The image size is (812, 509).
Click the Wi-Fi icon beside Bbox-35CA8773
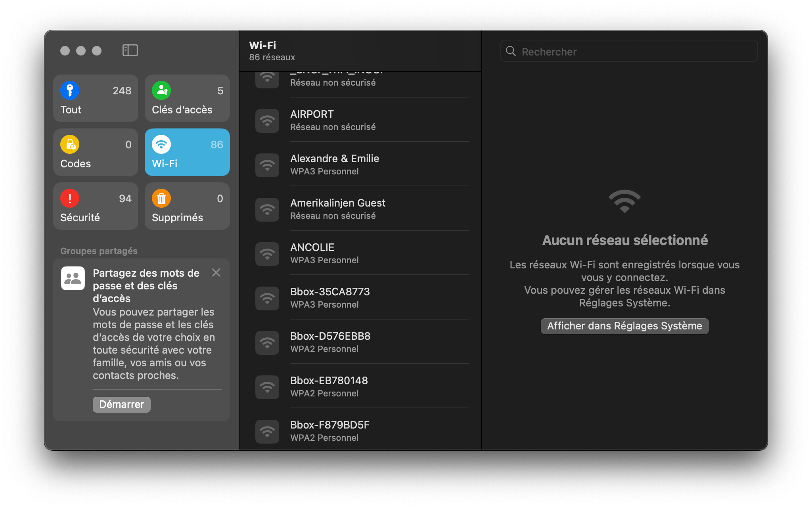pyautogui.click(x=267, y=298)
